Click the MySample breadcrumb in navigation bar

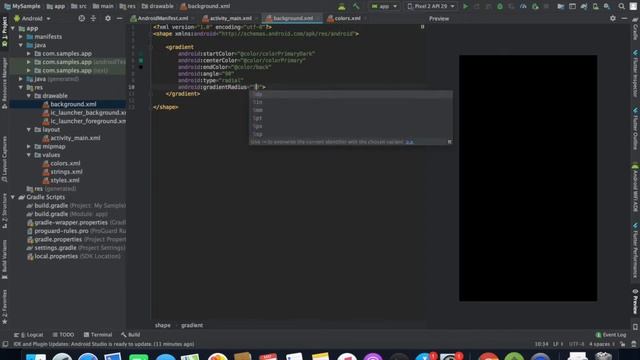coord(22,6)
